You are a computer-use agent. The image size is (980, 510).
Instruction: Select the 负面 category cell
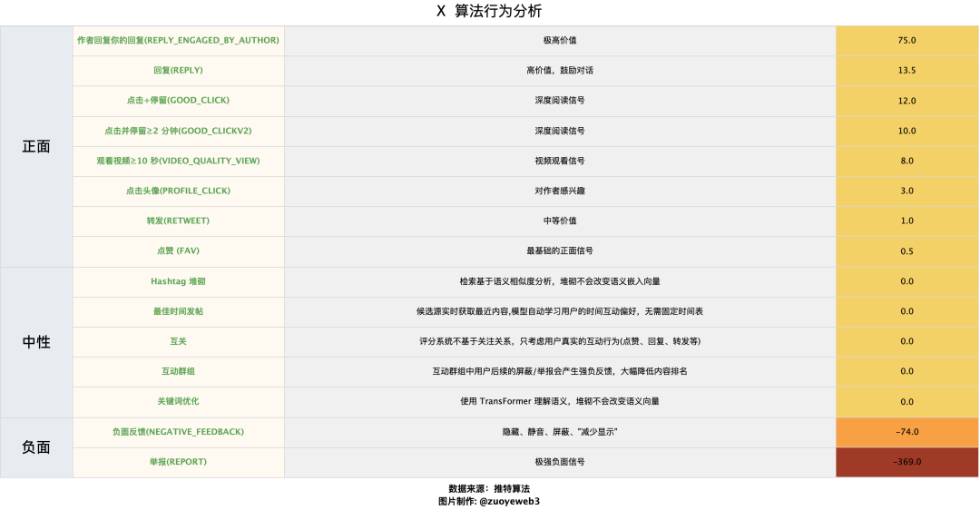tap(36, 447)
